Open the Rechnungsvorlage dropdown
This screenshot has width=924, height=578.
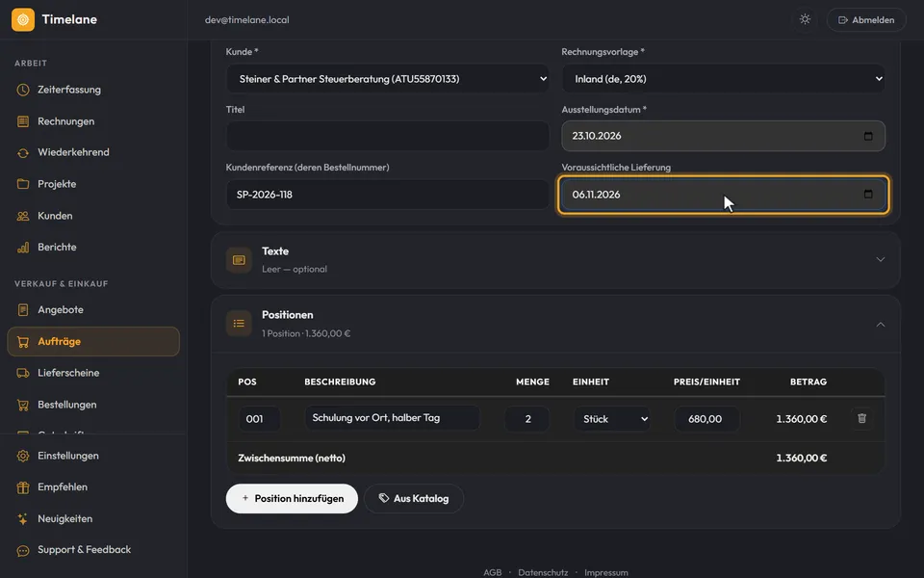click(x=723, y=78)
